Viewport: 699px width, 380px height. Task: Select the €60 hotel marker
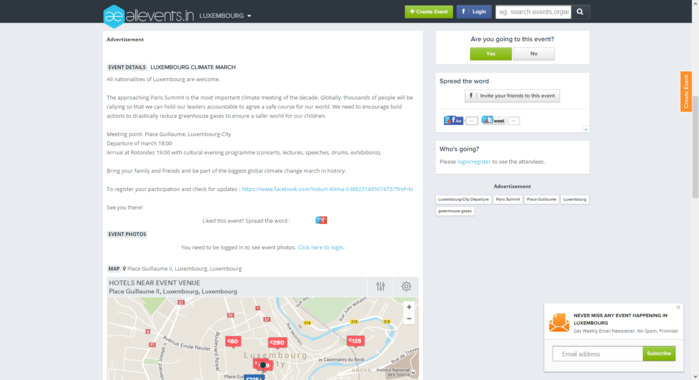pyautogui.click(x=233, y=342)
